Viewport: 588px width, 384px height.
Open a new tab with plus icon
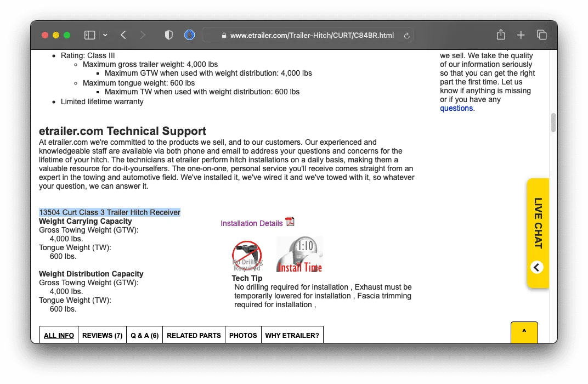click(x=521, y=35)
